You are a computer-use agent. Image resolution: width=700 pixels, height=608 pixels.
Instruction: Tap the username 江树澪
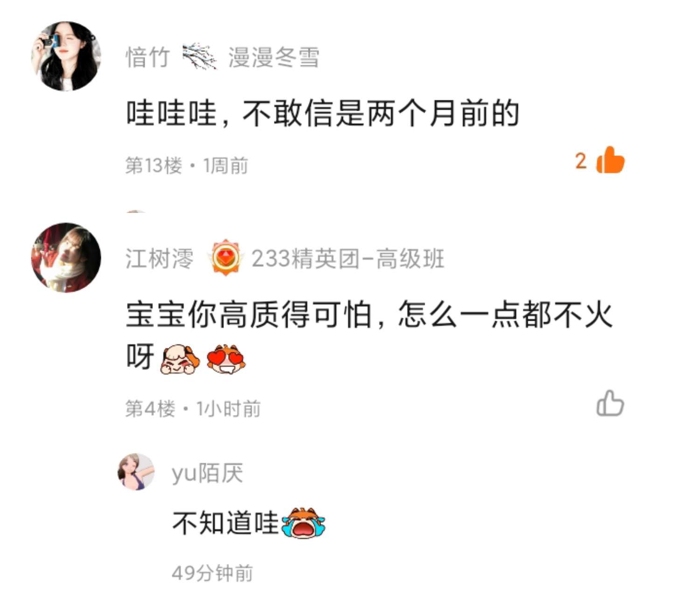(x=159, y=259)
